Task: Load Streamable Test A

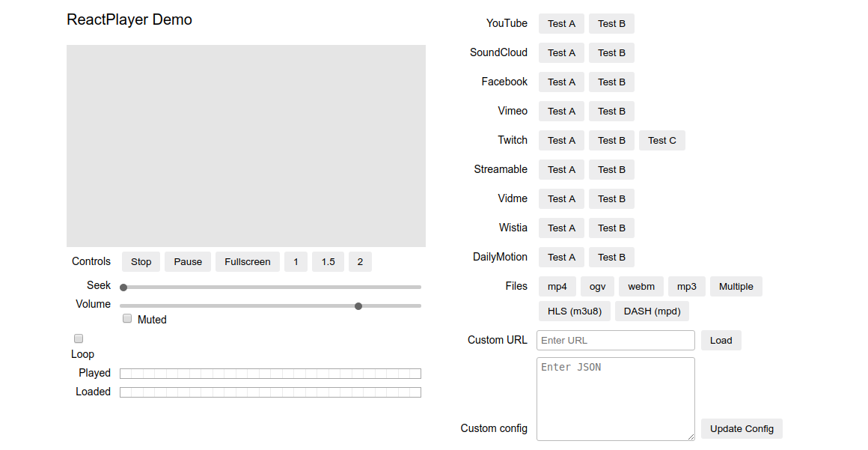Action: click(x=561, y=169)
